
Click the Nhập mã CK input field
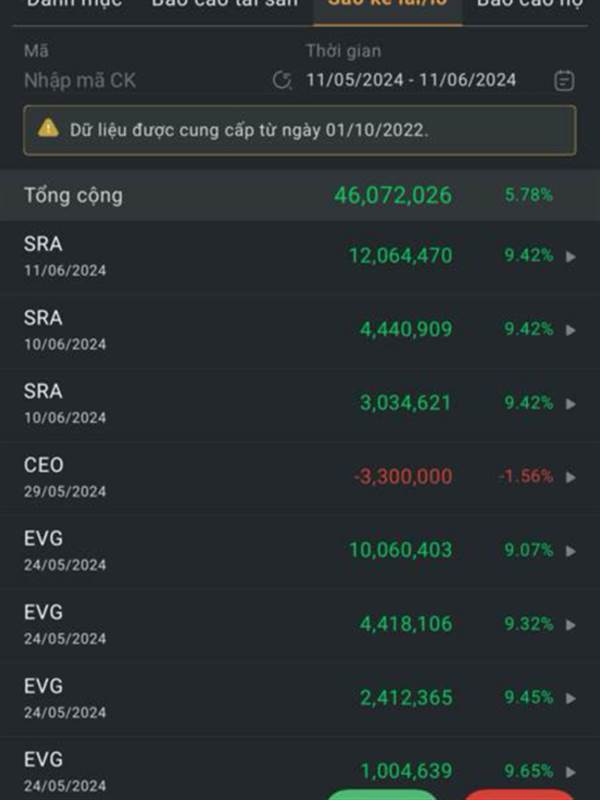coord(140,81)
